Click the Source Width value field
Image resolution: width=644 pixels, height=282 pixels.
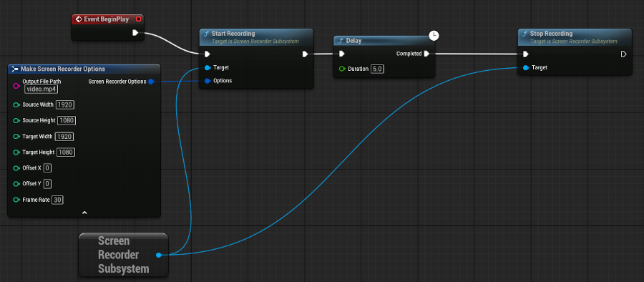(x=65, y=104)
